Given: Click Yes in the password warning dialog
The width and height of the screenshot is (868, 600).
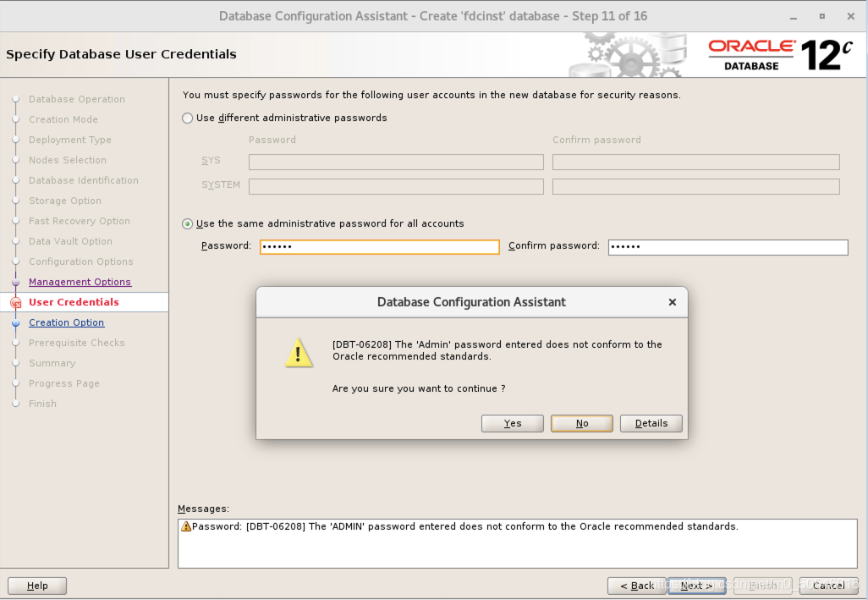Looking at the screenshot, I should click(x=512, y=423).
